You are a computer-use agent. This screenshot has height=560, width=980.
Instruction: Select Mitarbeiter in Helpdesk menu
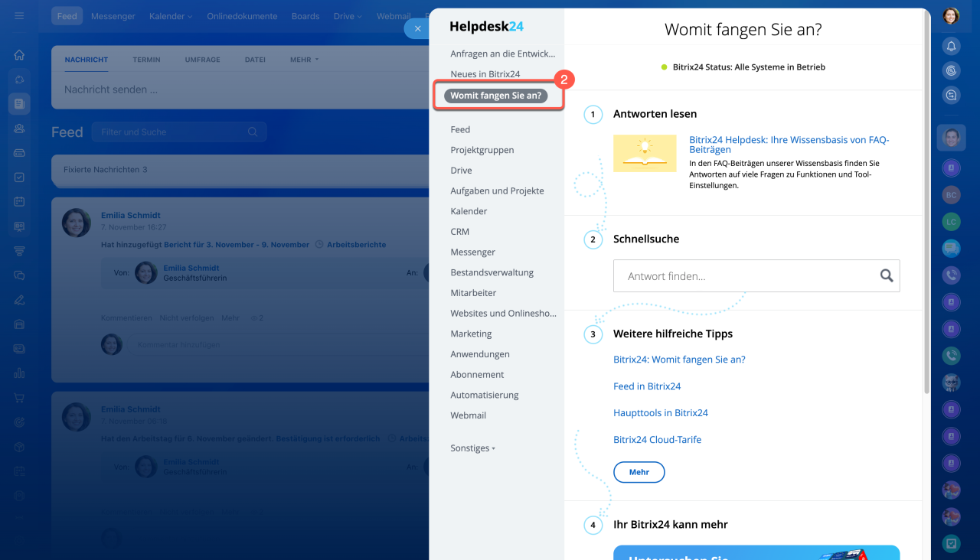(x=473, y=293)
